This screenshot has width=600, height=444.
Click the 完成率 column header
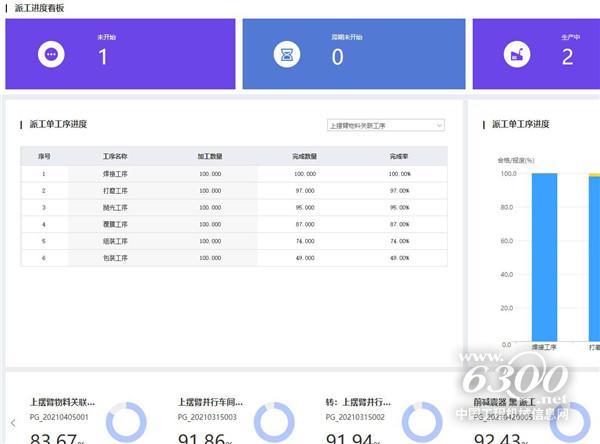pos(399,156)
